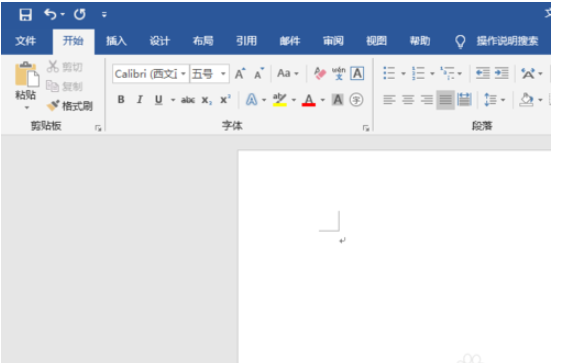Open the font color dropdown arrow

pyautogui.click(x=323, y=100)
